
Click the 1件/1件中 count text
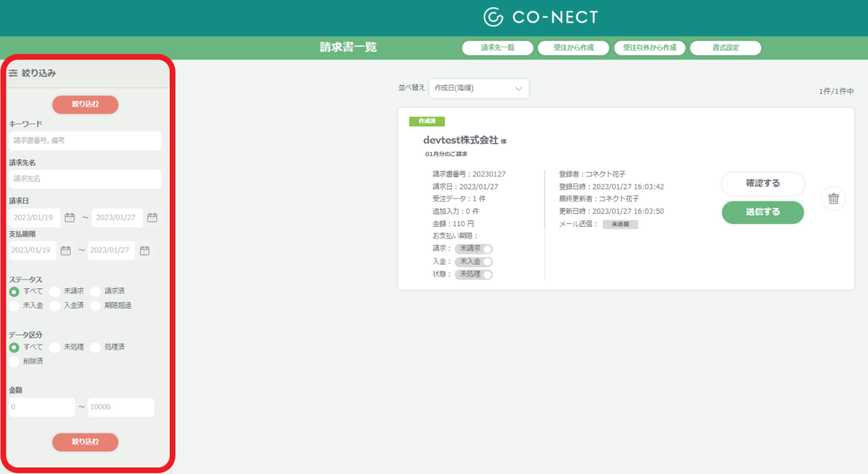pos(836,92)
